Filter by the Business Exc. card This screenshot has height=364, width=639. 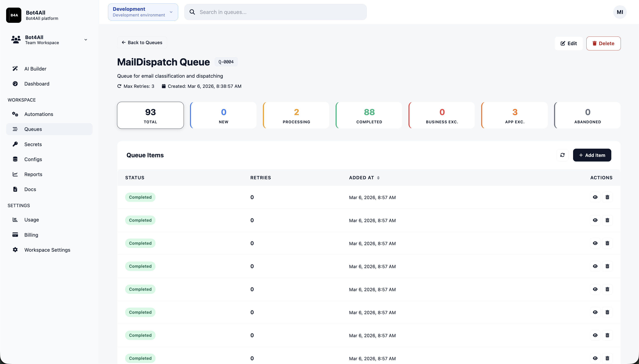[x=442, y=115]
